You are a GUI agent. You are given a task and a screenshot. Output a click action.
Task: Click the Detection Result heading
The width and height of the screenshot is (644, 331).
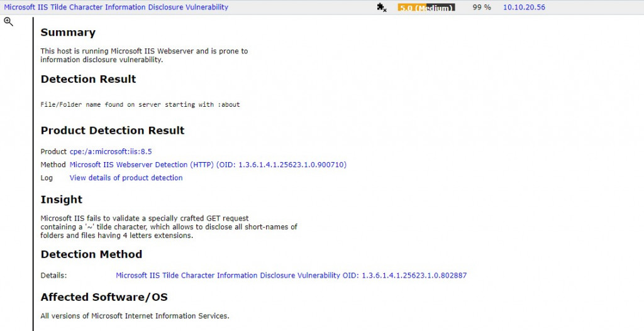point(88,79)
